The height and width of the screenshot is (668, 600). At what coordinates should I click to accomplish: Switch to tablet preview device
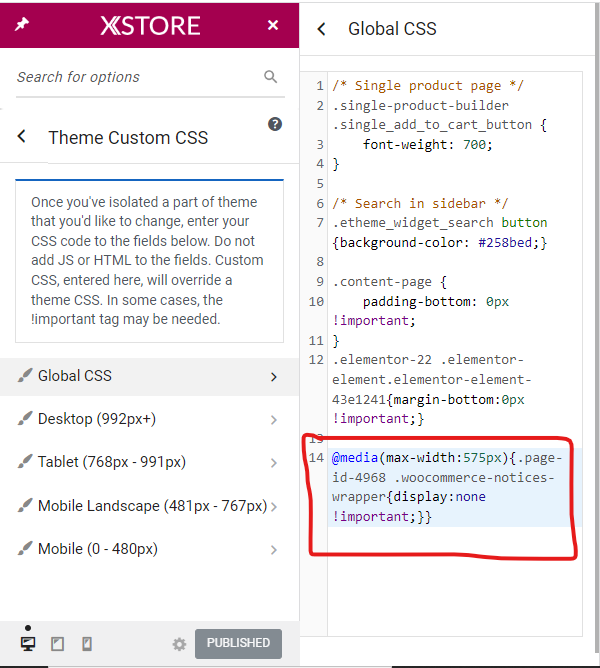(x=58, y=644)
